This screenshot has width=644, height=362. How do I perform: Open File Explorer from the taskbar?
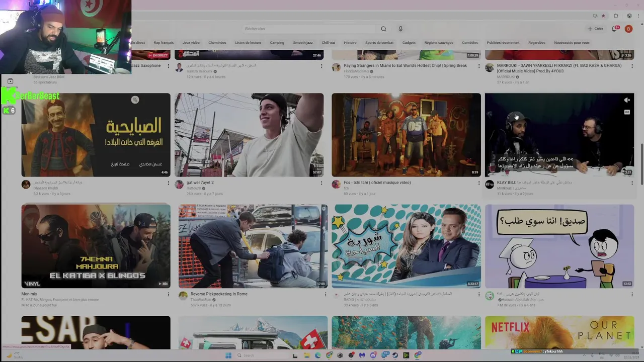[306, 355]
